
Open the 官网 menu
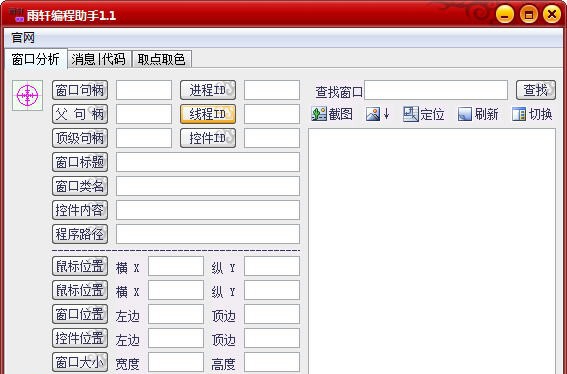[x=23, y=38]
